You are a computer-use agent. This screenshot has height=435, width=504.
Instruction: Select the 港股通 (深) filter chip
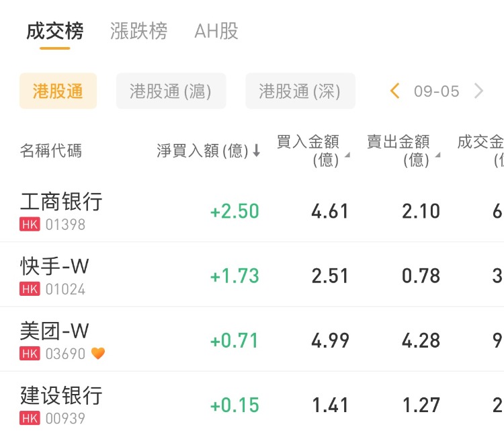300,91
